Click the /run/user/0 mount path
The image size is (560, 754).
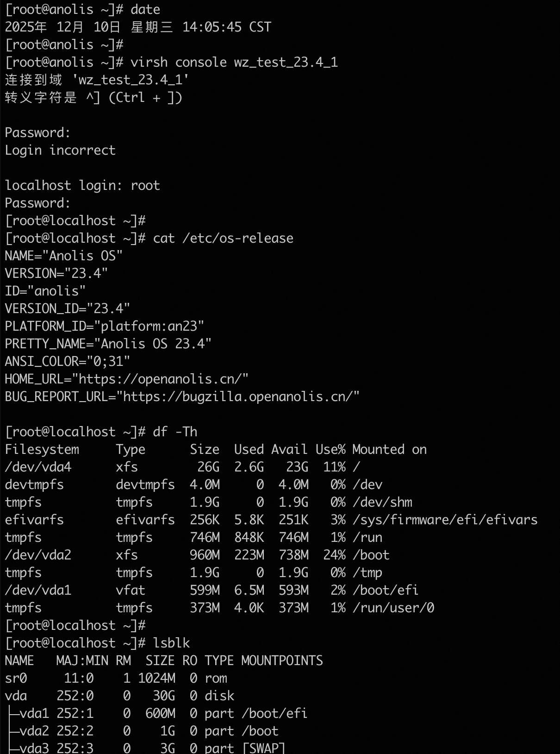[393, 608]
